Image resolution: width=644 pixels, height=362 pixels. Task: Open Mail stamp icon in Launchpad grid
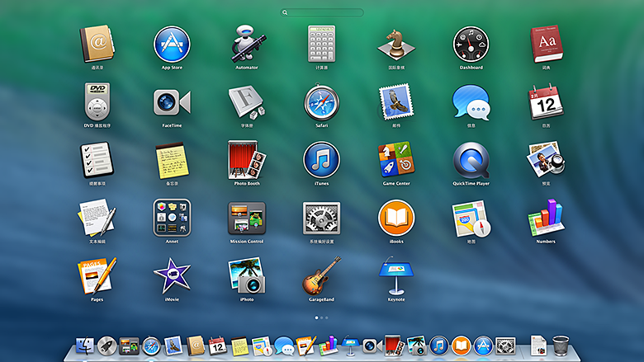point(396,102)
